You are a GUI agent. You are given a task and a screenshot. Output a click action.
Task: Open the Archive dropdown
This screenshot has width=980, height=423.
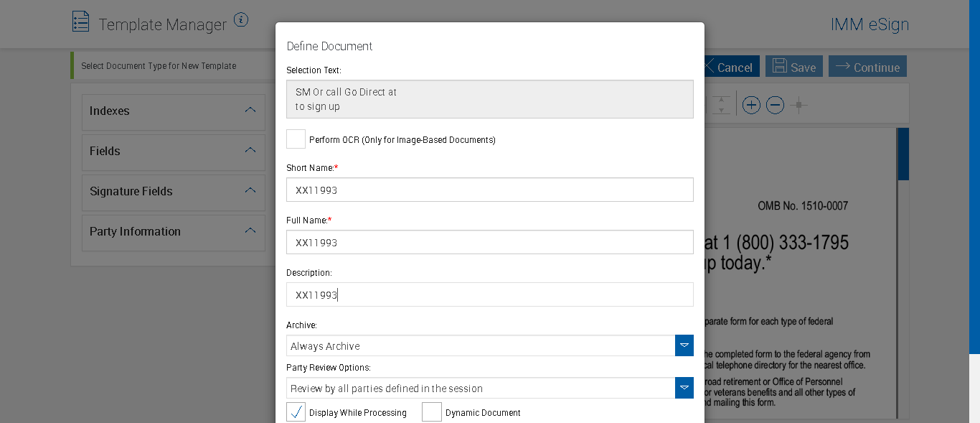(x=684, y=345)
